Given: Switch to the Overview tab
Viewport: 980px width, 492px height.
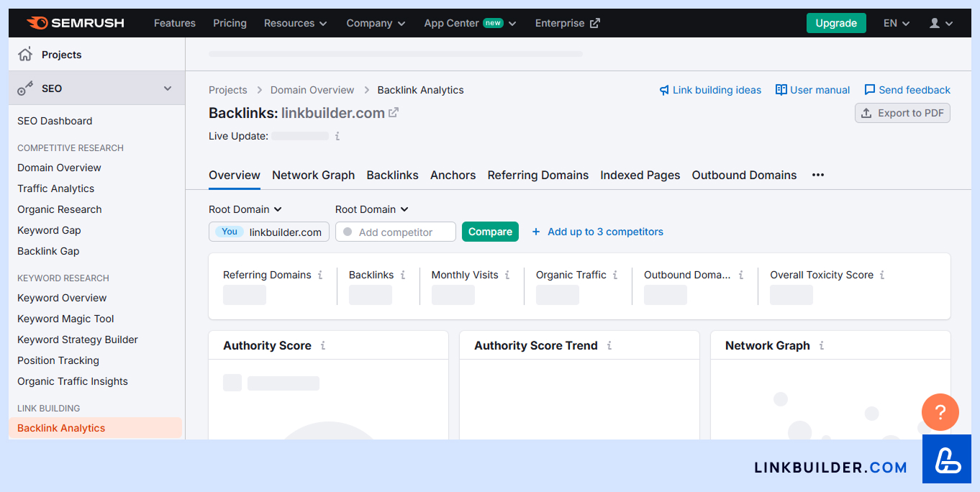Looking at the screenshot, I should click(x=235, y=175).
